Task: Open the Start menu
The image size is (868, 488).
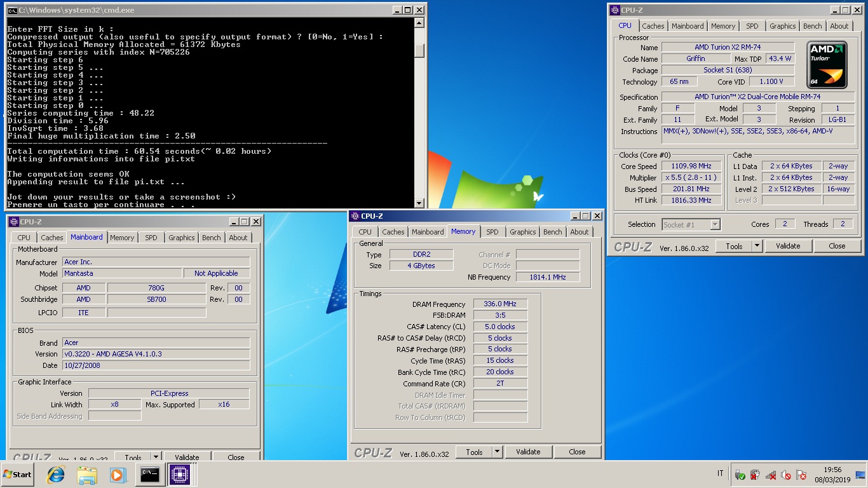Action: point(18,474)
